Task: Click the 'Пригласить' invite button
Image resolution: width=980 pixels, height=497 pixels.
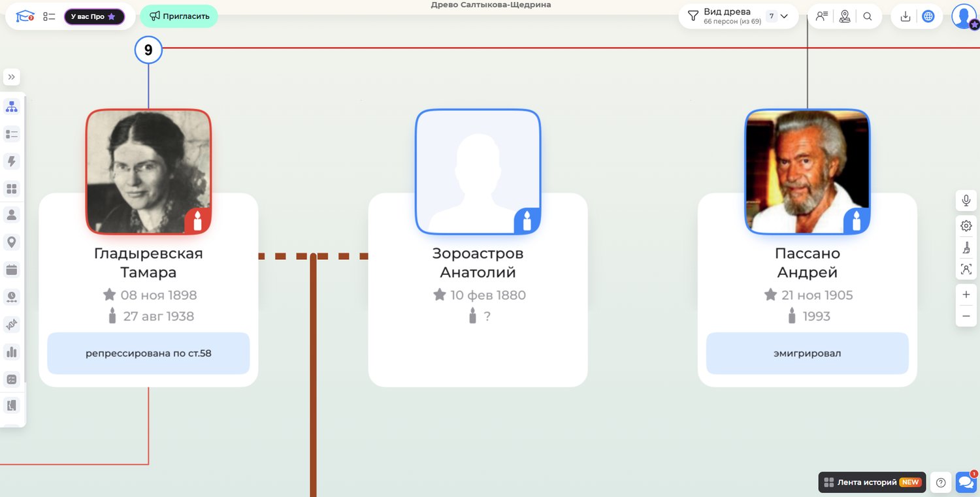Action: (179, 16)
